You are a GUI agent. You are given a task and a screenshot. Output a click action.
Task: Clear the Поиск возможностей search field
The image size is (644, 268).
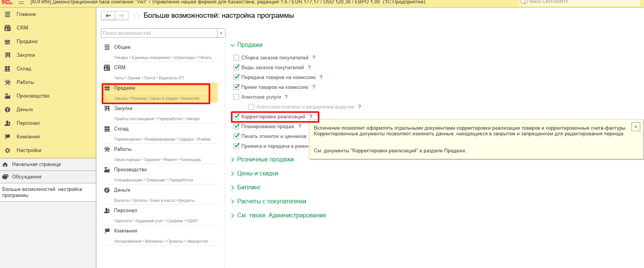pyautogui.click(x=221, y=33)
